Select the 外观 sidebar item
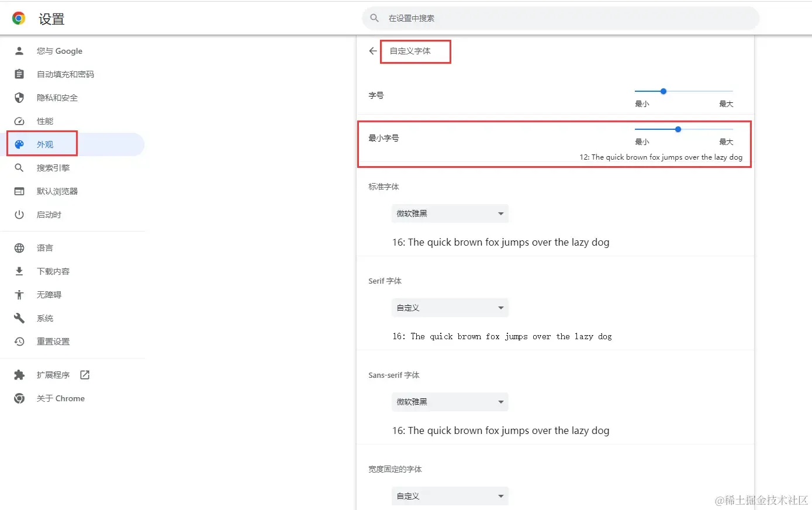812x510 pixels. point(72,144)
